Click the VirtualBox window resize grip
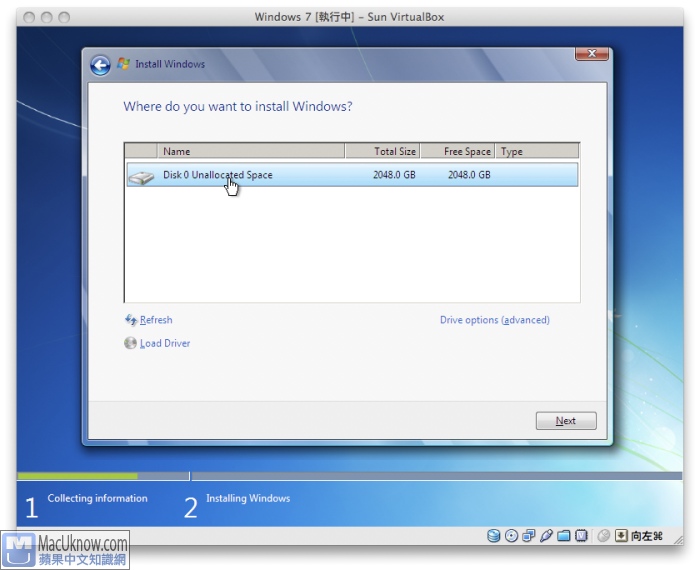Screen dimensions: 700x570 (678, 540)
